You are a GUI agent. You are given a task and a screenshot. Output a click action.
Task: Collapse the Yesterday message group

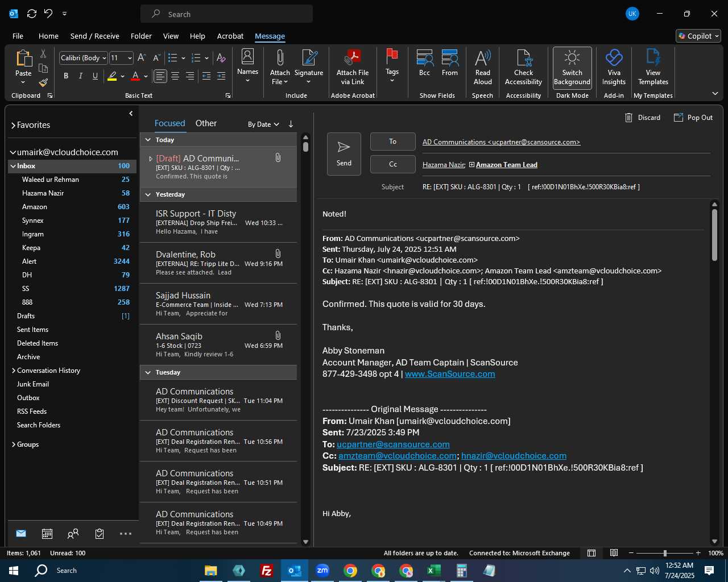(x=148, y=194)
